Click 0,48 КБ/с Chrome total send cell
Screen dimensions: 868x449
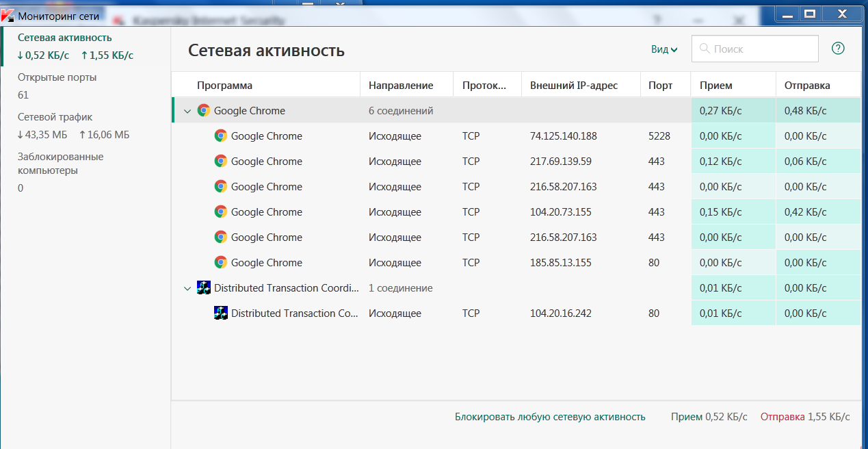pyautogui.click(x=818, y=111)
